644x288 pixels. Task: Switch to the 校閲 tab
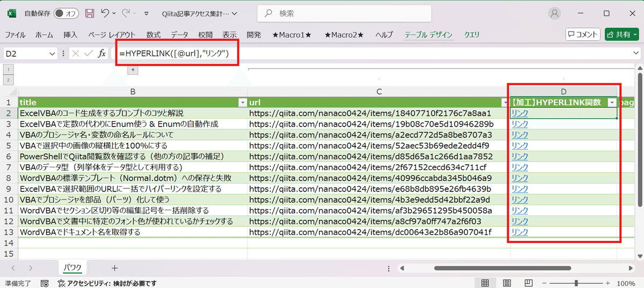[206, 34]
